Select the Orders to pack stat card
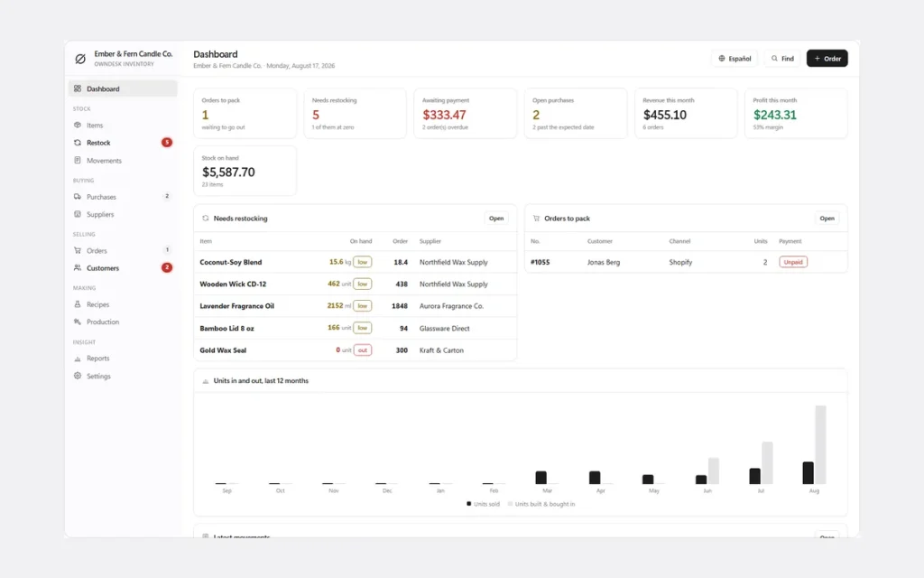Image resolution: width=924 pixels, height=578 pixels. tap(245, 113)
